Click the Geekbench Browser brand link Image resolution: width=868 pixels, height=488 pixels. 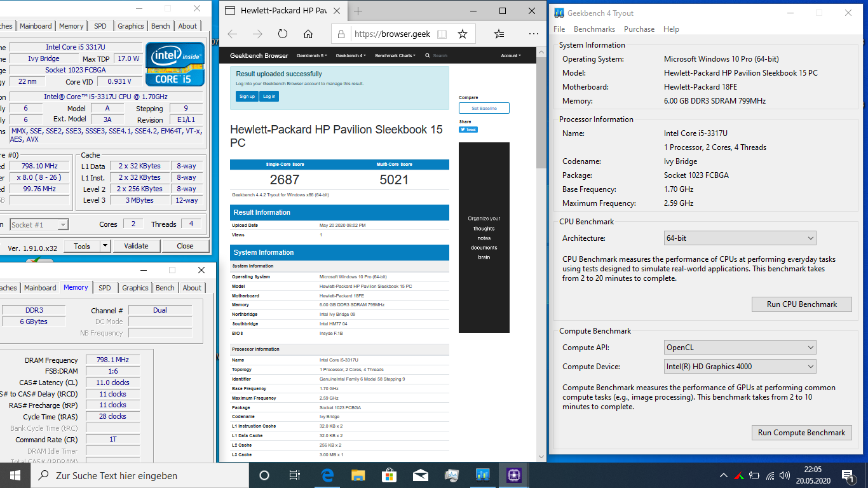click(259, 56)
